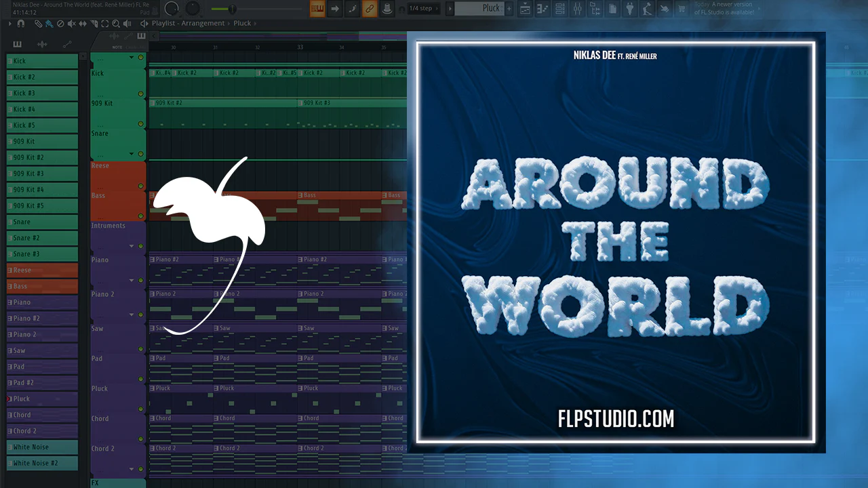
Task: Collapse the Intruments group arrow
Action: (x=132, y=245)
